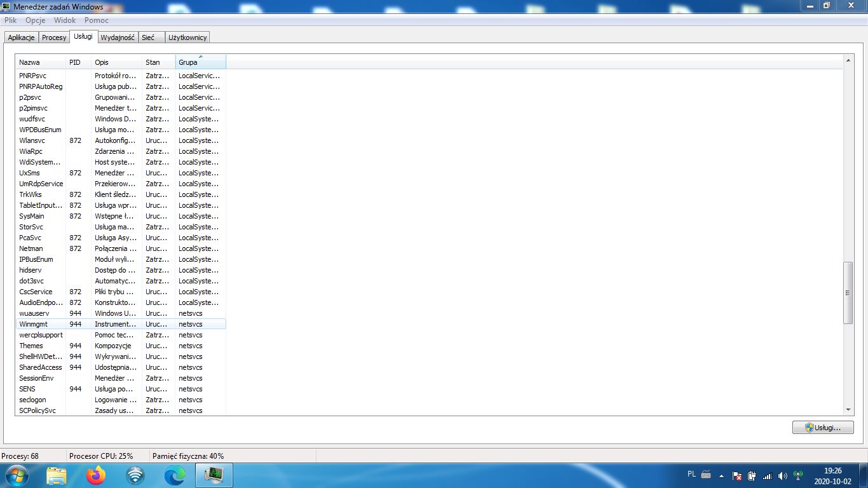Open Action Center flag tray icon
Viewport: 868px width, 488px height.
[x=737, y=475]
